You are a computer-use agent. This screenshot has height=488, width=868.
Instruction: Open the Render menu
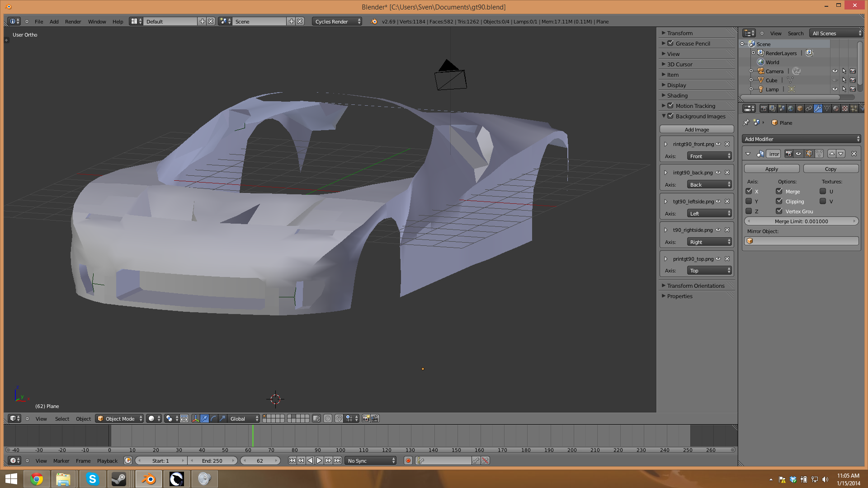point(73,22)
